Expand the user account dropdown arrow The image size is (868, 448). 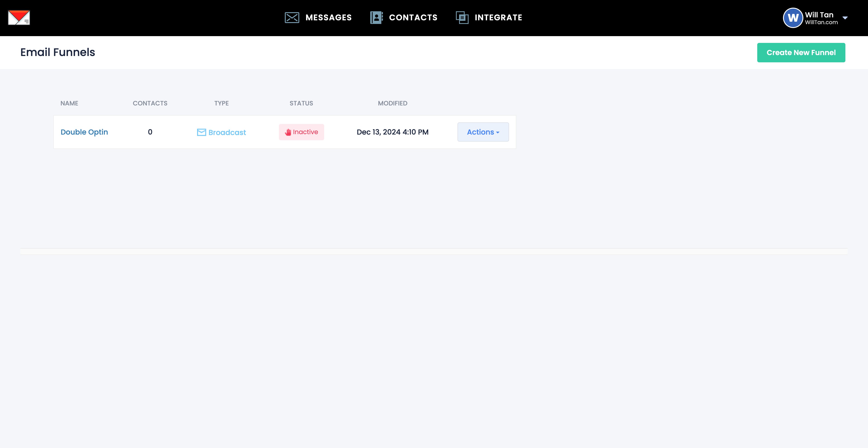pos(845,18)
